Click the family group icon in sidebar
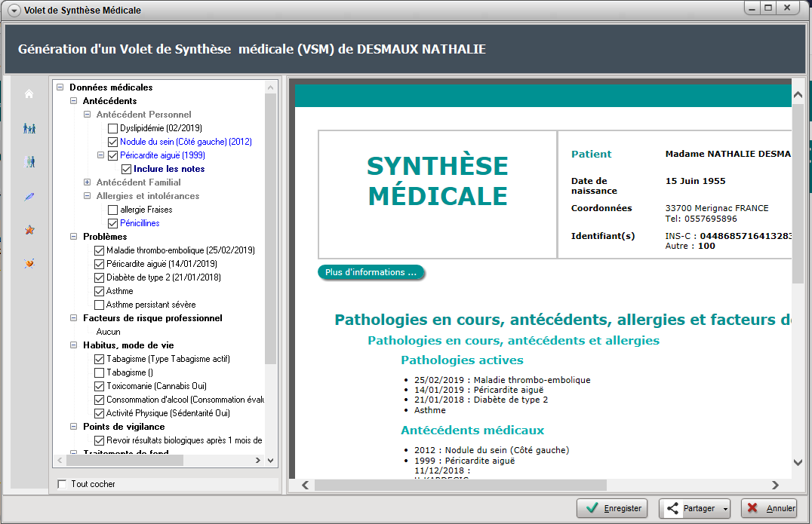The image size is (812, 524). point(29,128)
